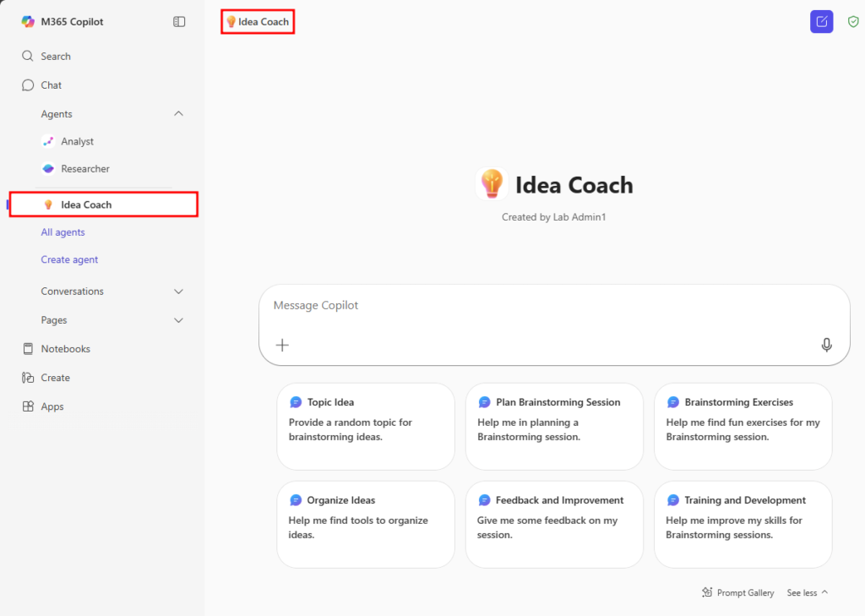Click the microphone icon in message box
This screenshot has height=616, width=865.
[x=826, y=345]
